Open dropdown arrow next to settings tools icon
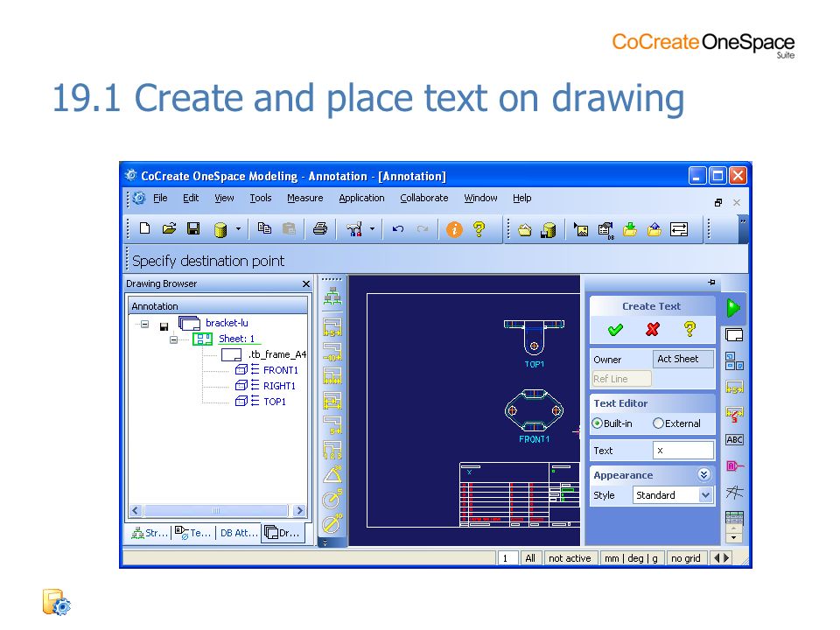This screenshot has height=630, width=840. pyautogui.click(x=373, y=228)
